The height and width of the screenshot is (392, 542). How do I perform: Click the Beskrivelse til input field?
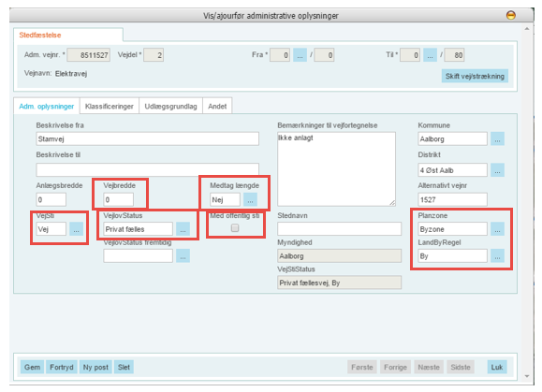click(147, 169)
